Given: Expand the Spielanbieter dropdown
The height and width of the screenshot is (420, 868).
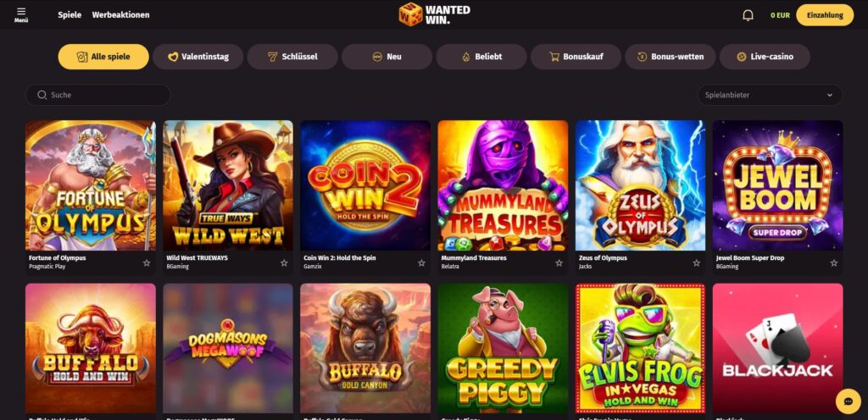Looking at the screenshot, I should coord(770,95).
